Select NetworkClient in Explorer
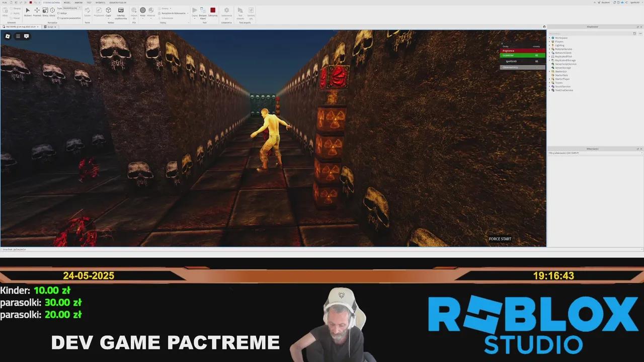644x362 pixels. click(x=563, y=53)
